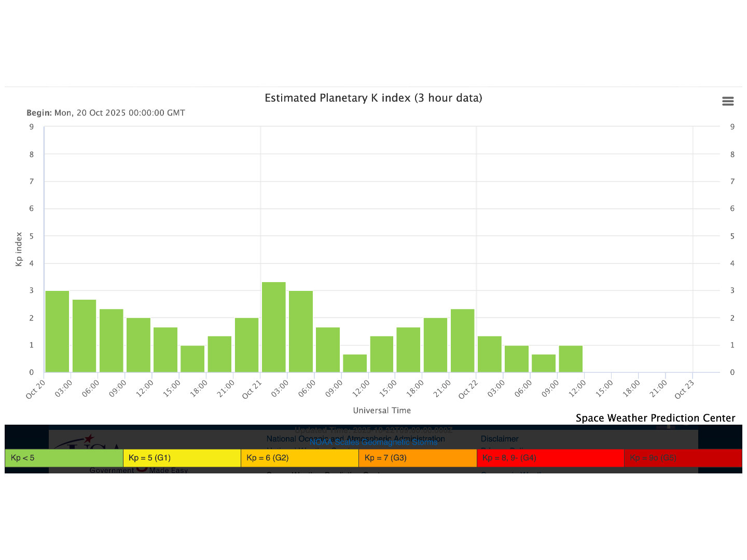This screenshot has height=560, width=747.
Task: Select the orange Kp = 7 (G3) legend box
Action: coord(417,458)
